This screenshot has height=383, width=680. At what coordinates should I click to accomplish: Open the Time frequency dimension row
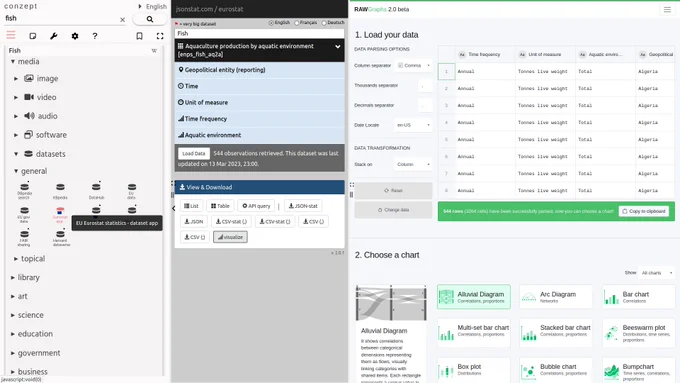point(260,119)
